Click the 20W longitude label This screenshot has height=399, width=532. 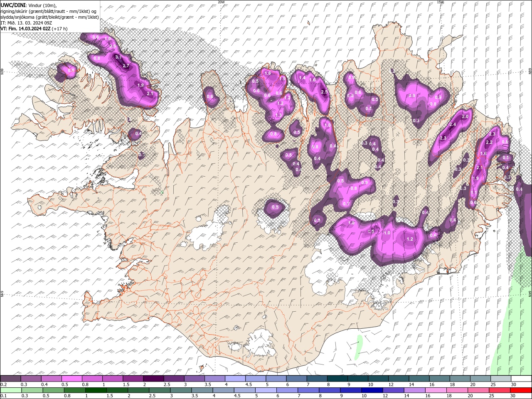coord(222,2)
